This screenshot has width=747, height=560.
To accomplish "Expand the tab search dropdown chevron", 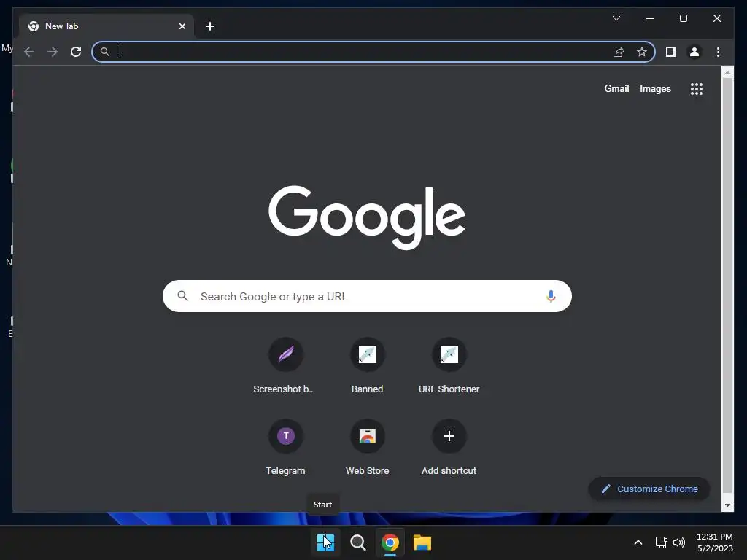I will point(616,18).
